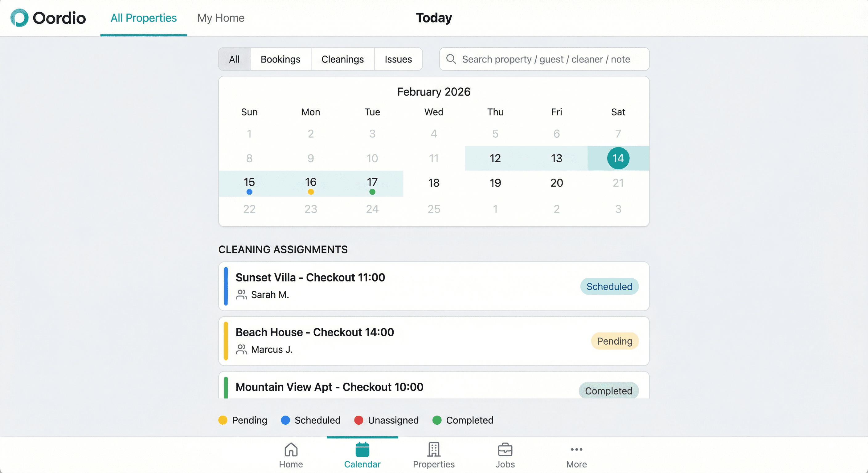Filter by Bookings
Screen dimensions: 868x473
(x=280, y=59)
